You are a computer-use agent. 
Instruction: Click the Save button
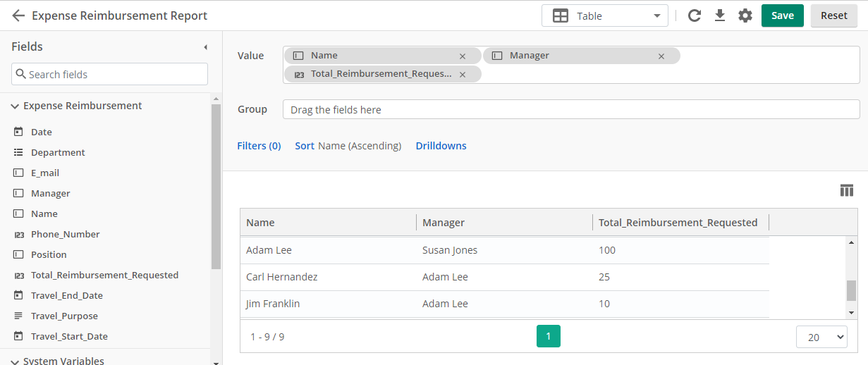click(782, 16)
